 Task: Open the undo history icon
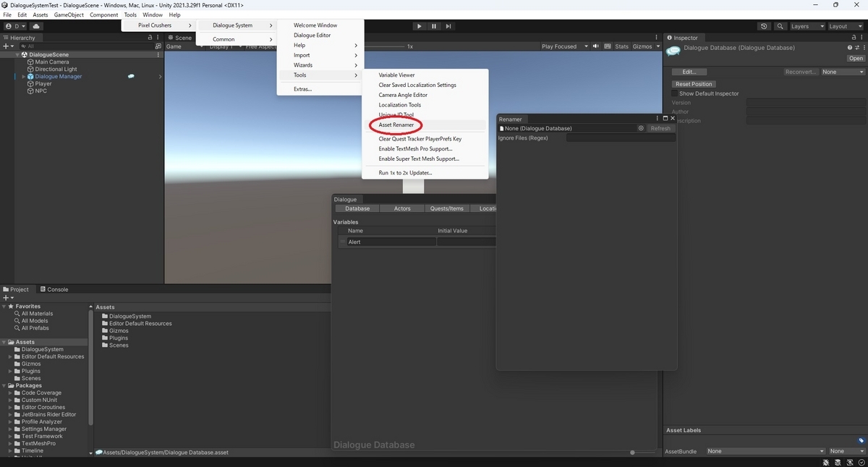(765, 26)
